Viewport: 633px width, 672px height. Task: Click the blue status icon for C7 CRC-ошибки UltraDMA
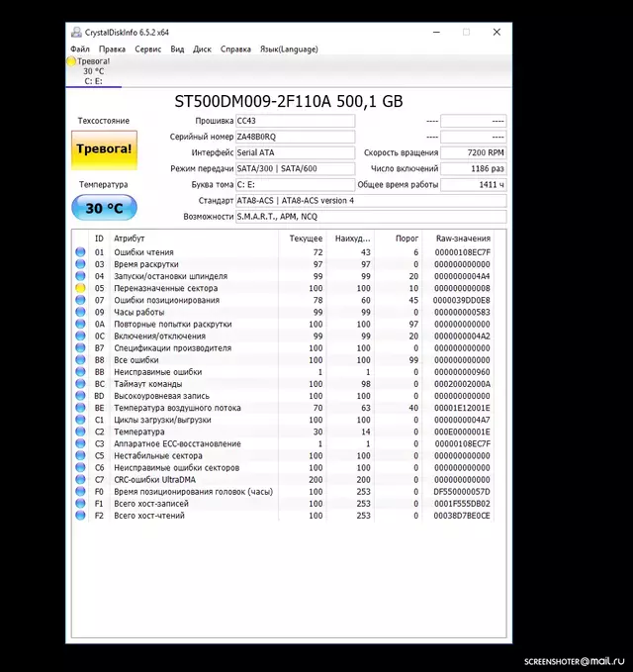tap(80, 480)
